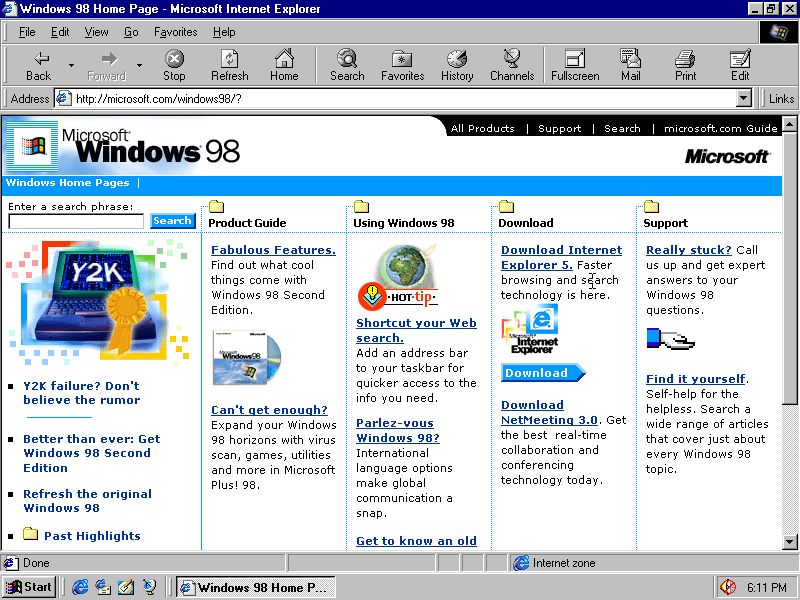Expand the Address bar dropdown arrow
Image resolution: width=800 pixels, height=600 pixels.
[744, 98]
